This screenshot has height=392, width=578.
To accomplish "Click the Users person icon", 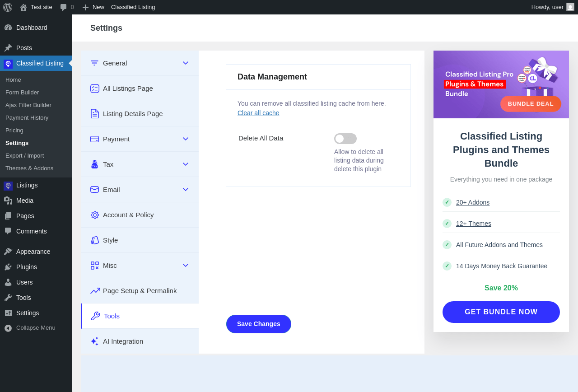I will (8, 282).
